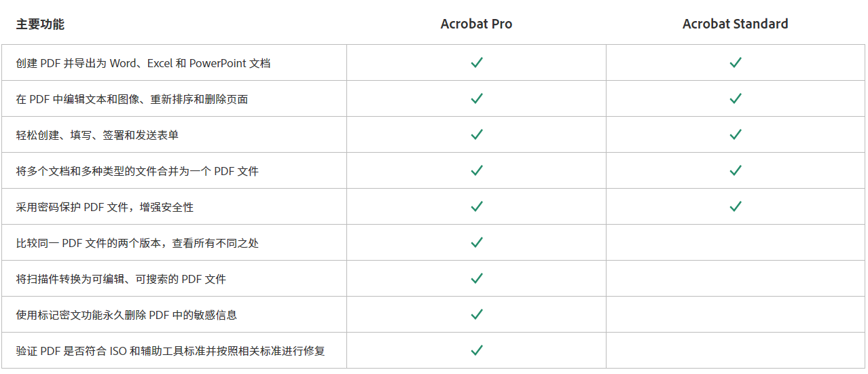Select the 创建 PDF 并导出为 Word feature text
This screenshot has height=374, width=868.
(x=143, y=63)
